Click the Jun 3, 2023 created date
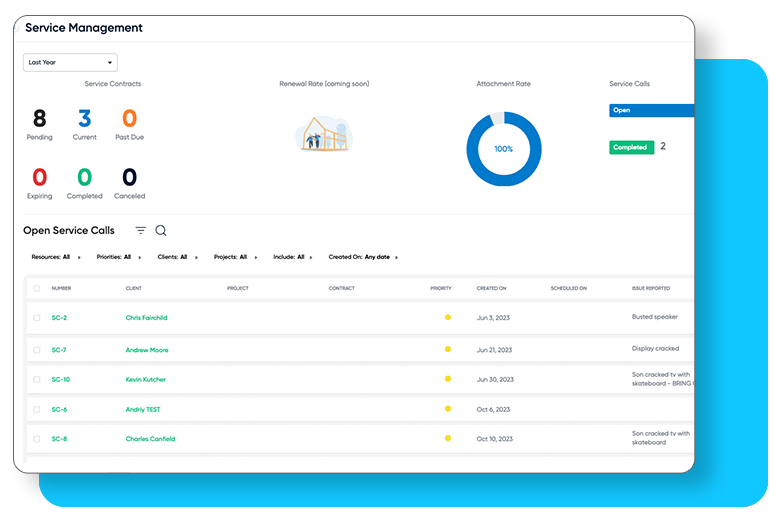The image size is (780, 526). [x=493, y=317]
